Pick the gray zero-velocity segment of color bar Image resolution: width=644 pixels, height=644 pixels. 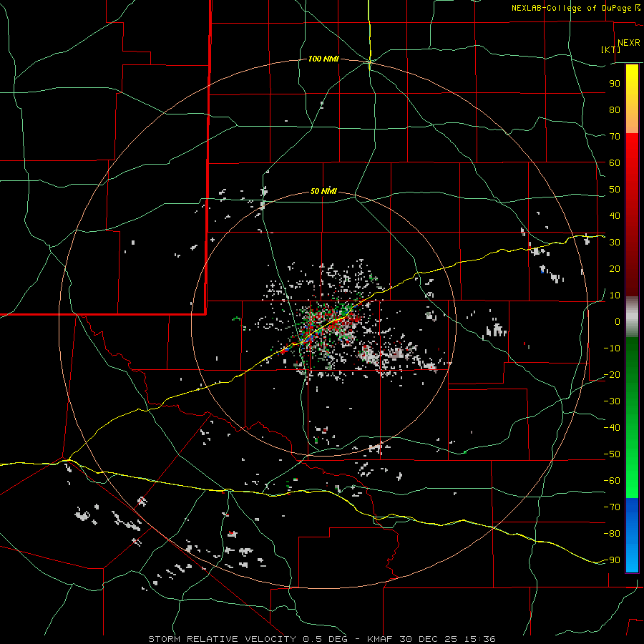pyautogui.click(x=632, y=317)
